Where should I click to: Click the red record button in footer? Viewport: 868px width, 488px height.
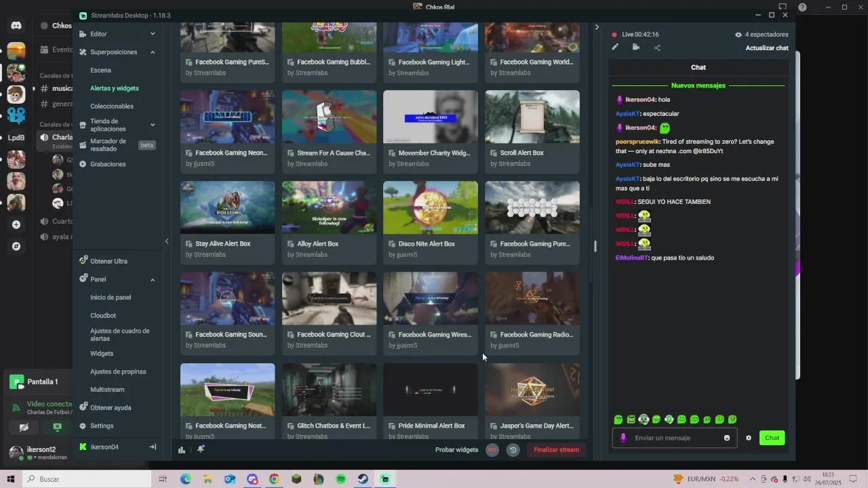point(492,449)
